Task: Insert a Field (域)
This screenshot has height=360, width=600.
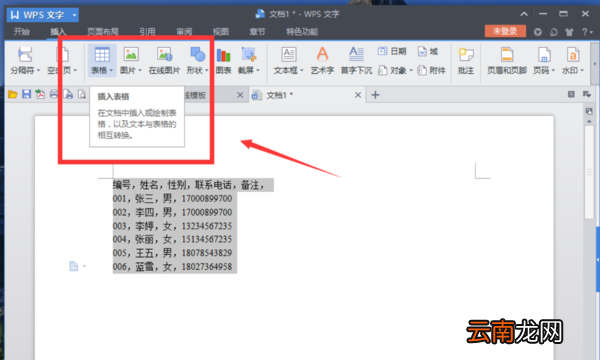Action: point(428,51)
